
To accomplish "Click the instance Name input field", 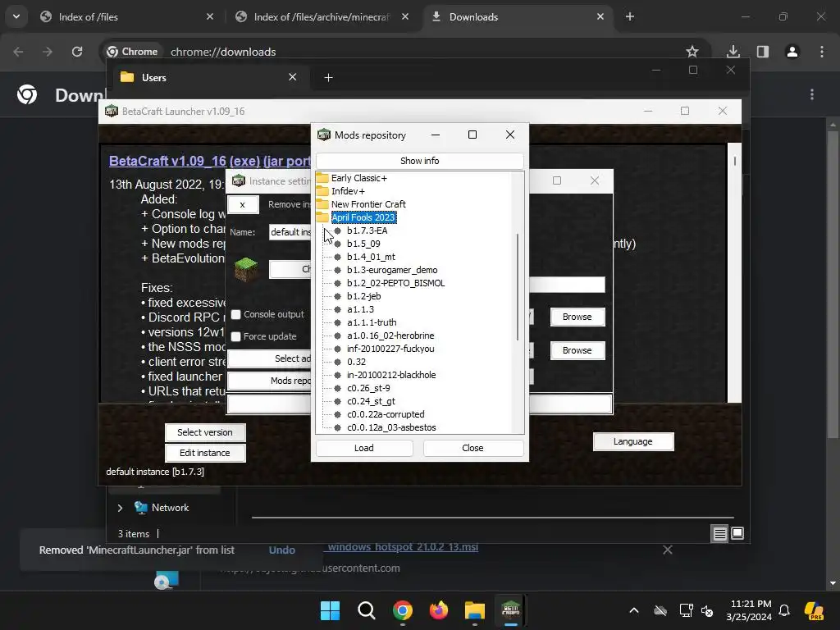I will coord(290,232).
